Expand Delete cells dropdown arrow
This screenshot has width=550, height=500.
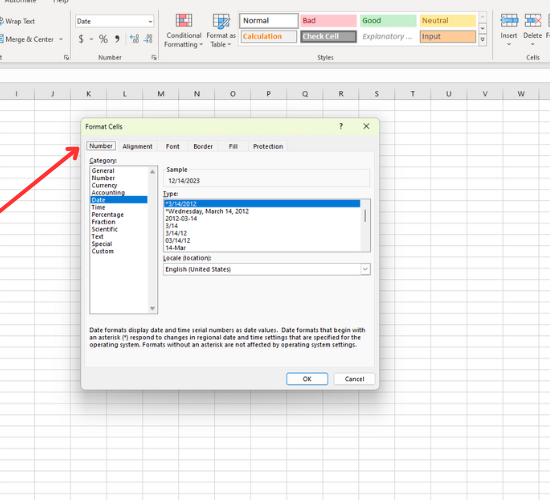pyautogui.click(x=532, y=45)
